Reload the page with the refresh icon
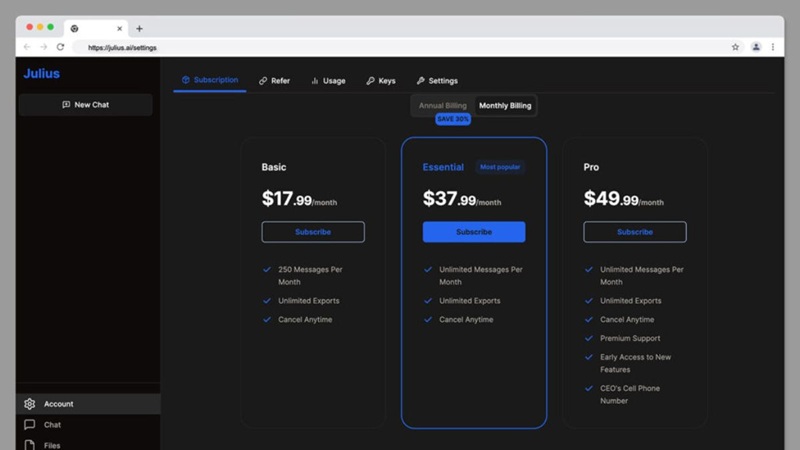 [x=60, y=47]
